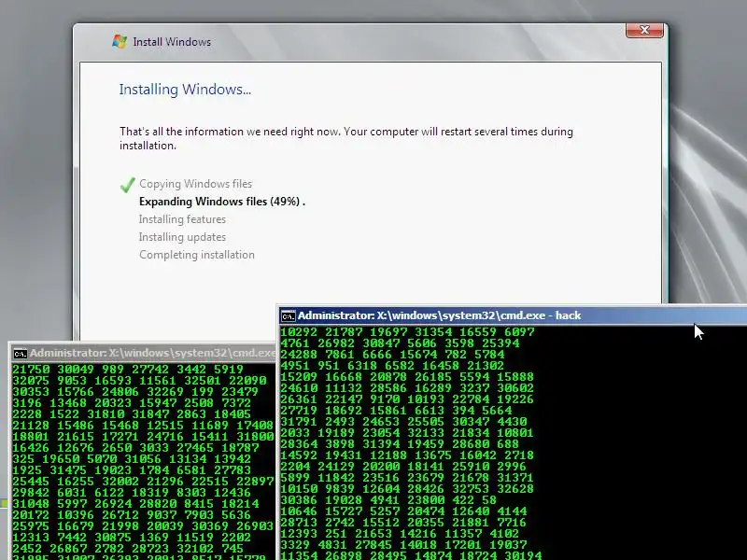Click the 'Installing Windows...' heading
Screen dimensions: 747x560
[185, 90]
